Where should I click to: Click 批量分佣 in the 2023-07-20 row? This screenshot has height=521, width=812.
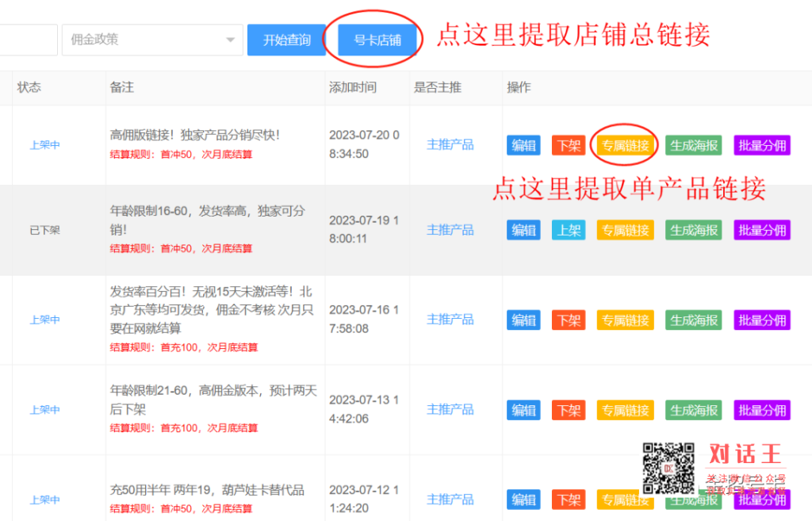tap(762, 146)
